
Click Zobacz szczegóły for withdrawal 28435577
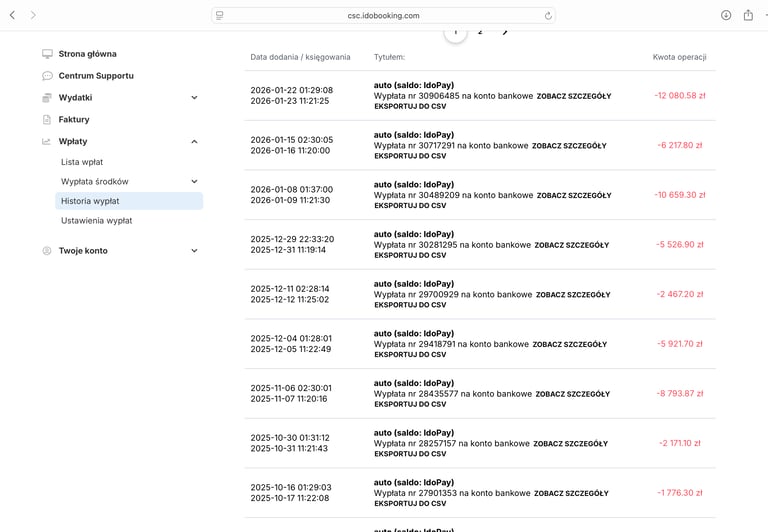pyautogui.click(x=573, y=394)
